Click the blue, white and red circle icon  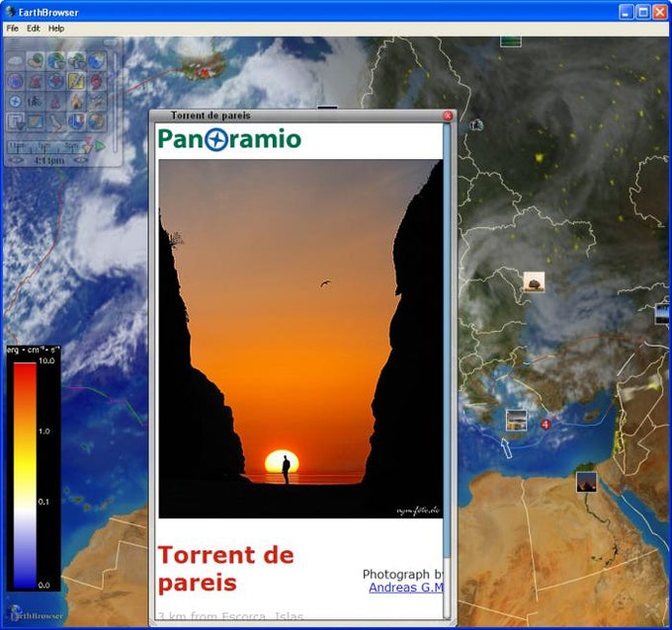tap(76, 122)
